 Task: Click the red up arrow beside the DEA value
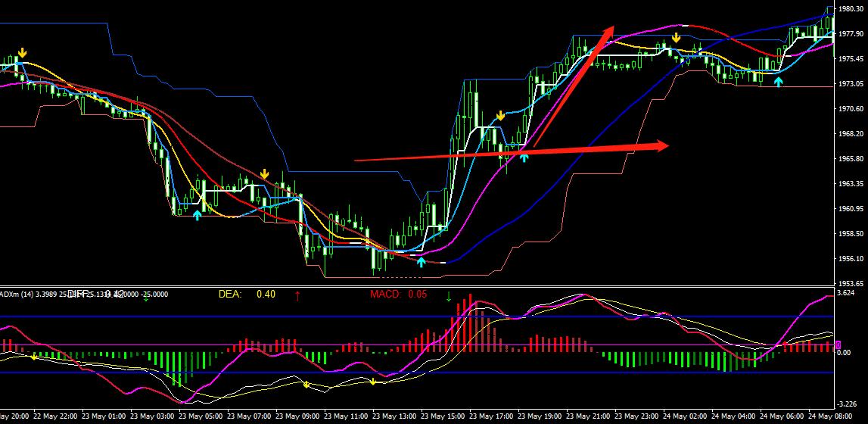point(297,295)
